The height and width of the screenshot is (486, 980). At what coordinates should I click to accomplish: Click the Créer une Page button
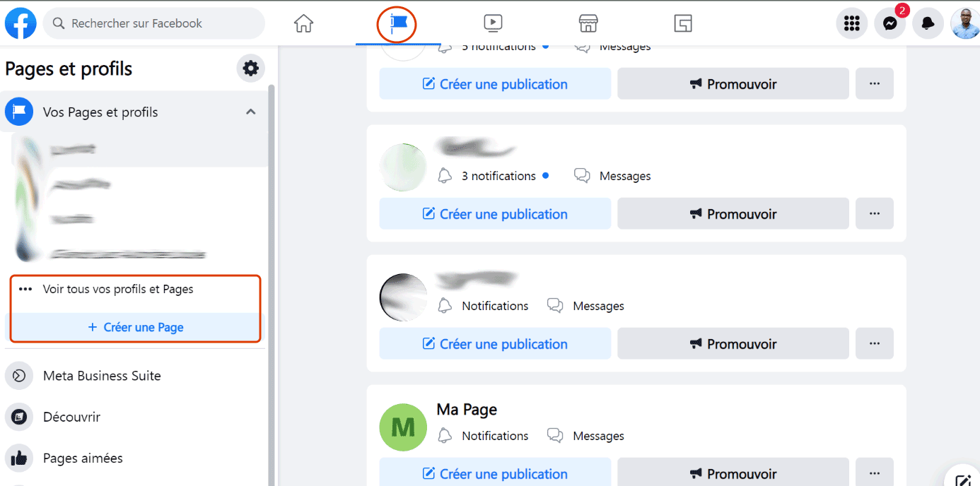[135, 327]
